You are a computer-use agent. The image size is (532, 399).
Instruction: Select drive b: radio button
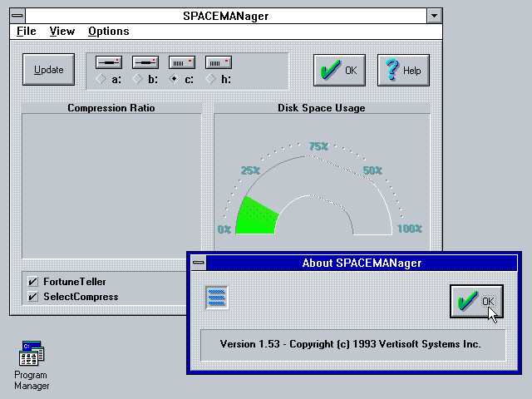point(137,79)
